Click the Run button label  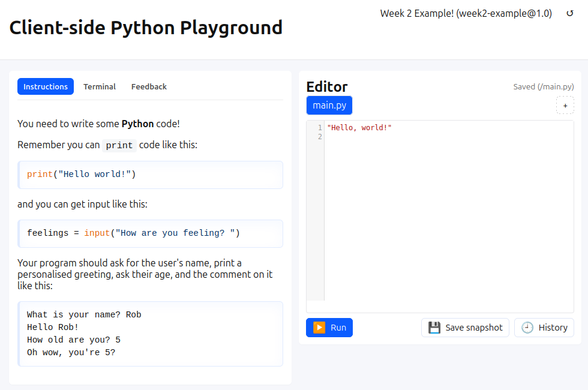coord(338,328)
